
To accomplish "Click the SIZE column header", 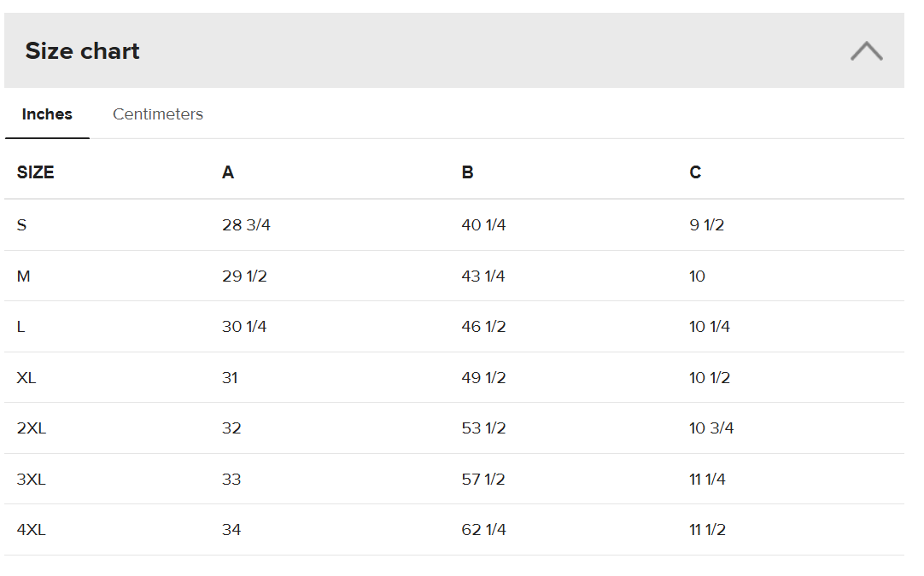I will [x=35, y=172].
